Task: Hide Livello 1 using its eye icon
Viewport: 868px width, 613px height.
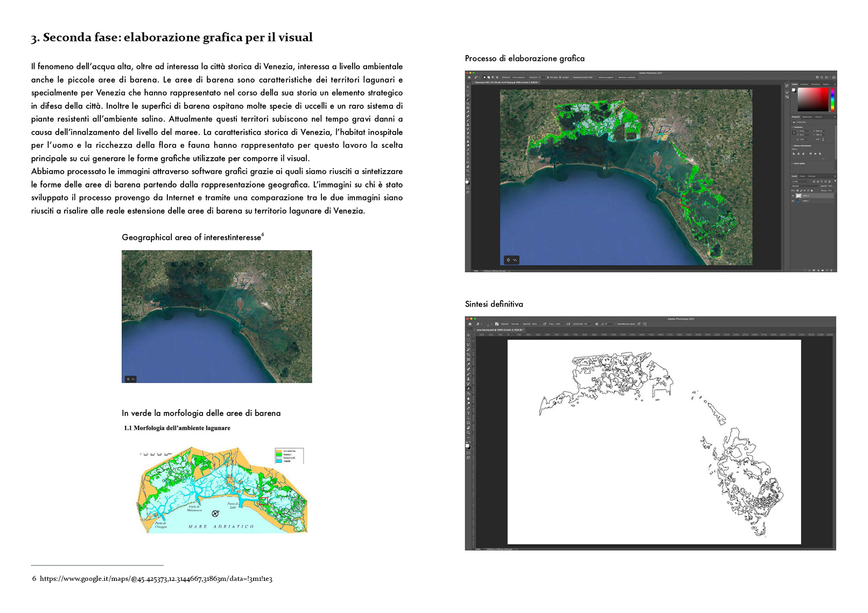Action: coord(793,201)
